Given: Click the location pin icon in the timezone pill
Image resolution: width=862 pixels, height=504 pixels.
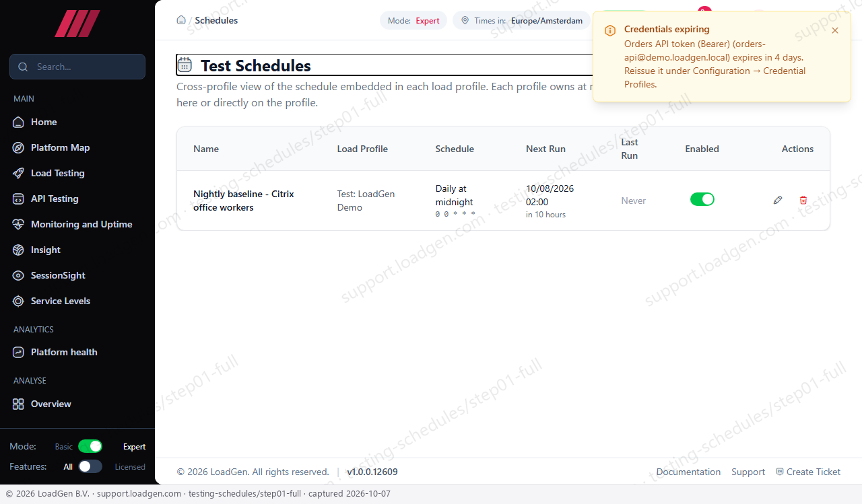Looking at the screenshot, I should pyautogui.click(x=465, y=21).
